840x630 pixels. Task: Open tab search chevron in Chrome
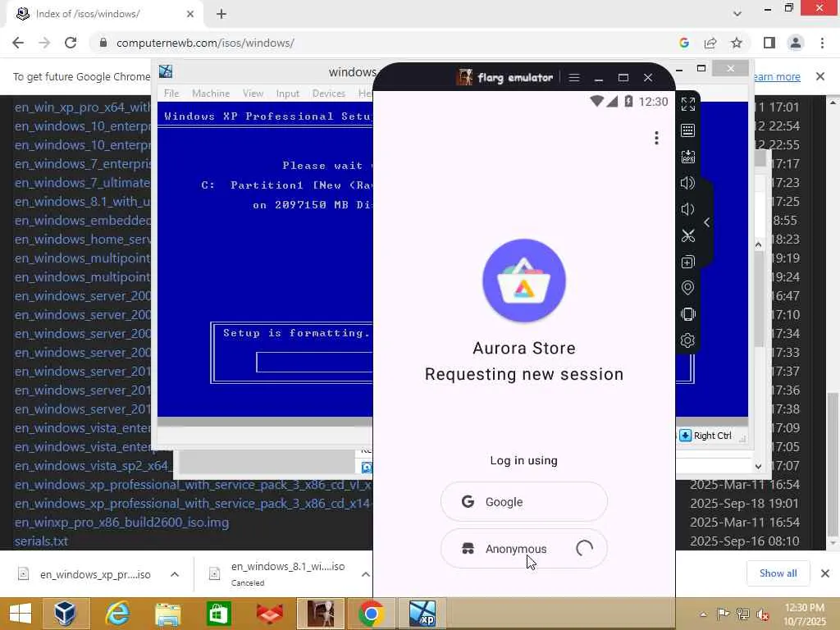click(x=737, y=13)
